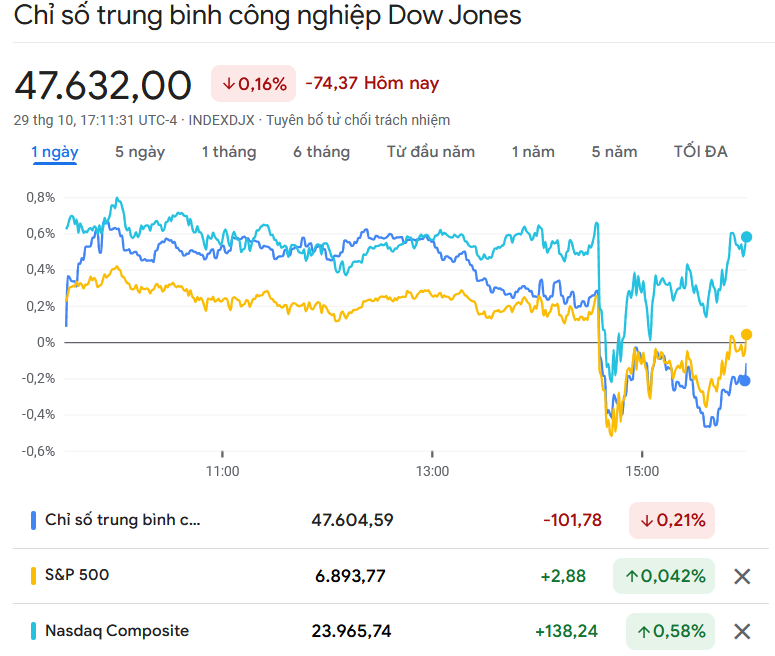Click the red down-arrow 0,16% badge
The width and height of the screenshot is (775, 656).
point(254,84)
